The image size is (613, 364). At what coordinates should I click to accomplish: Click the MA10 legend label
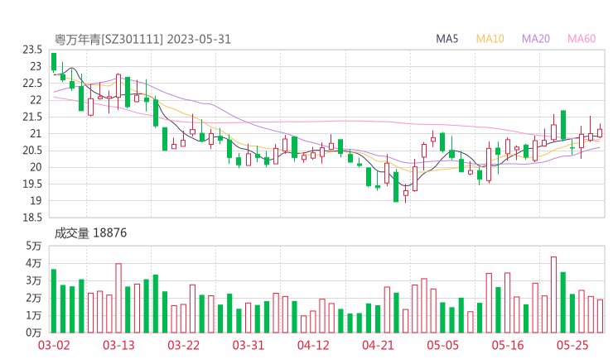[x=490, y=39]
